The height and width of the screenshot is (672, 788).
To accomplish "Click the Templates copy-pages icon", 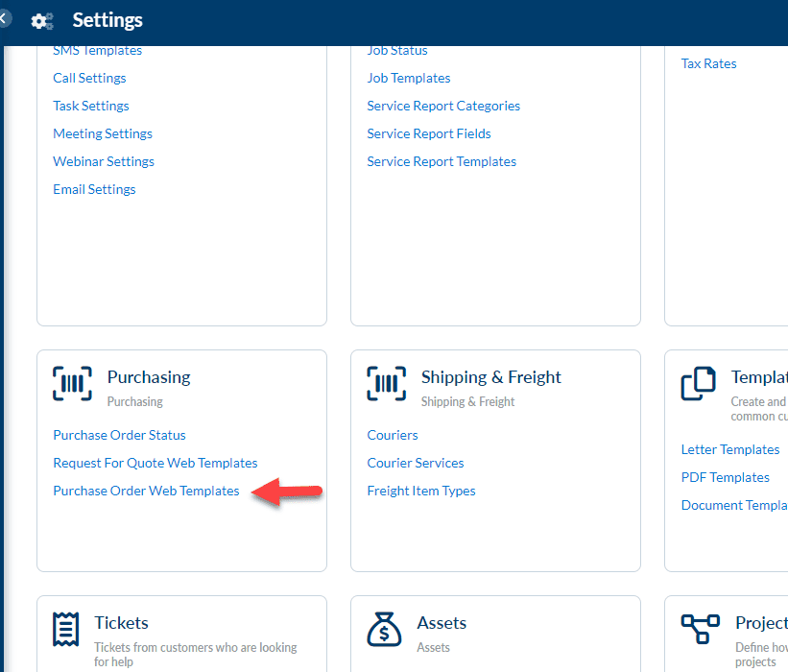I will 698,383.
